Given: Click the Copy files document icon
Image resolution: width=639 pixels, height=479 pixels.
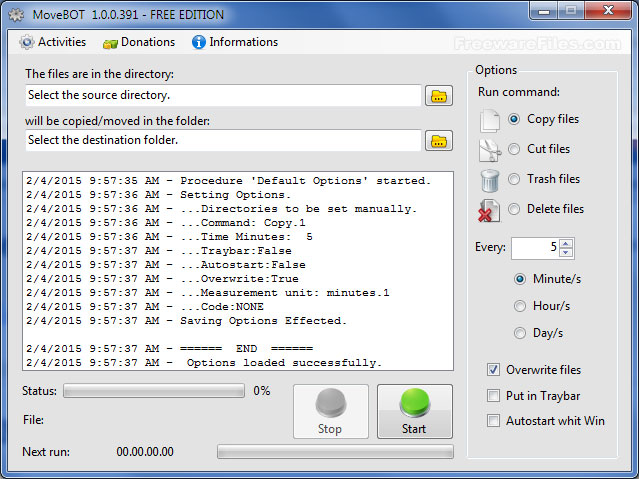Looking at the screenshot, I should click(490, 120).
